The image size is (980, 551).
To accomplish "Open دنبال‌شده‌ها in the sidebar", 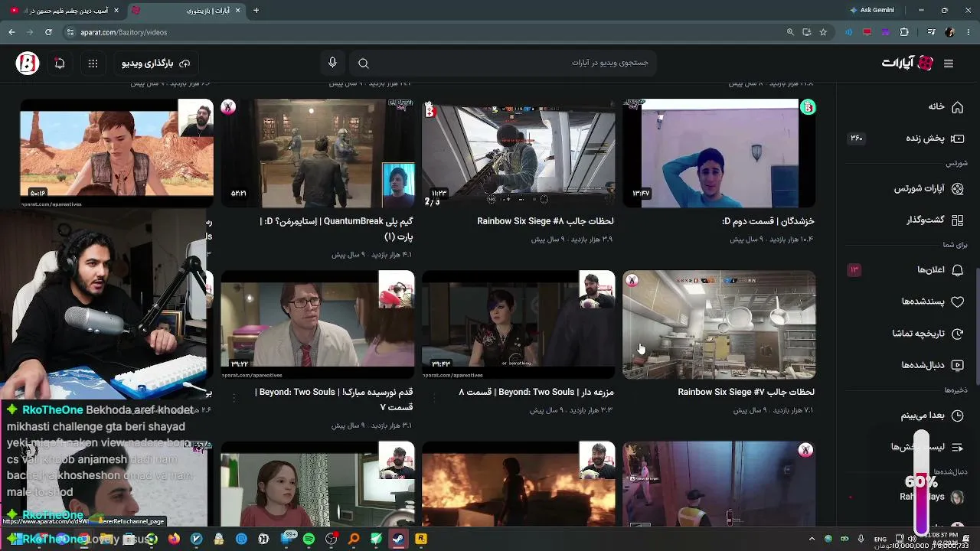I will (933, 365).
